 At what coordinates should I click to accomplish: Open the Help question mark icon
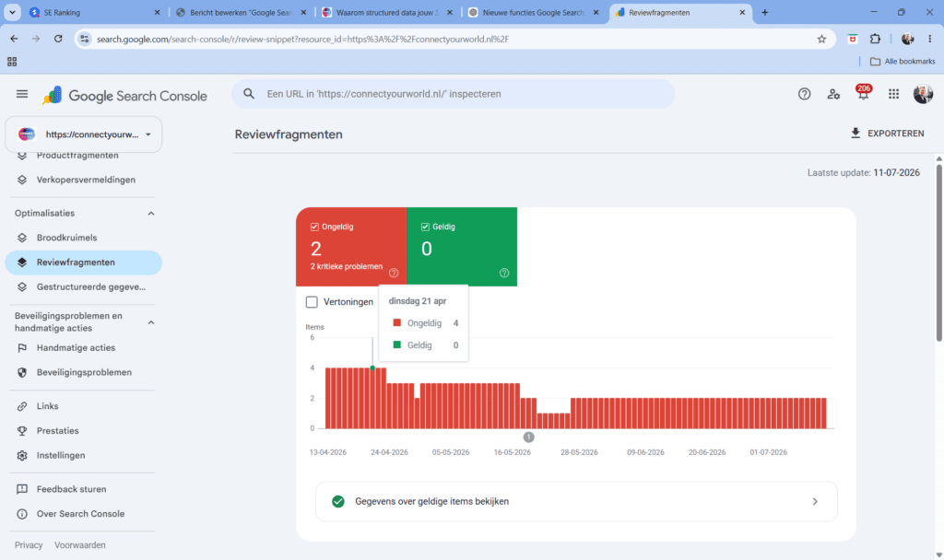pos(804,94)
